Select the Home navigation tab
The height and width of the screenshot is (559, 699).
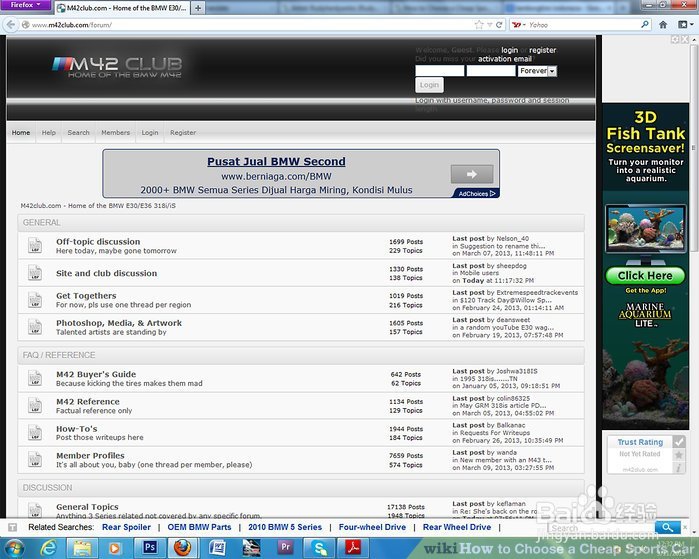[x=21, y=132]
